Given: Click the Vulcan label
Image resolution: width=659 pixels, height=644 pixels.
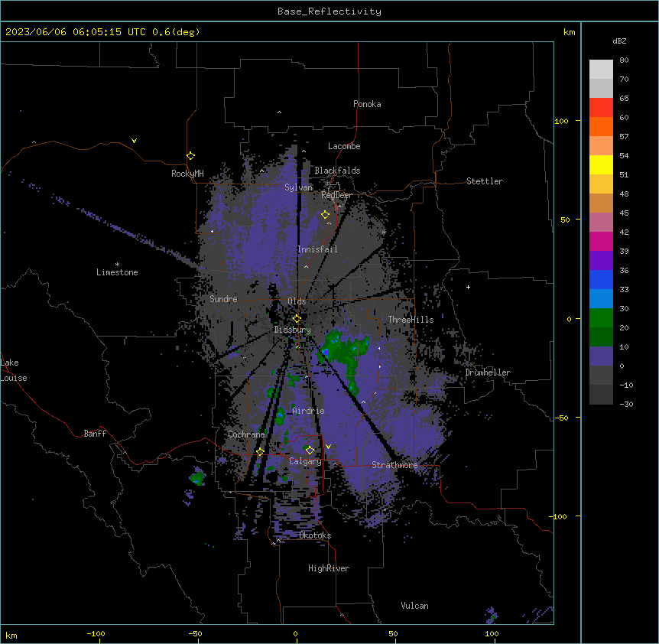Looking at the screenshot, I should coord(414,606).
